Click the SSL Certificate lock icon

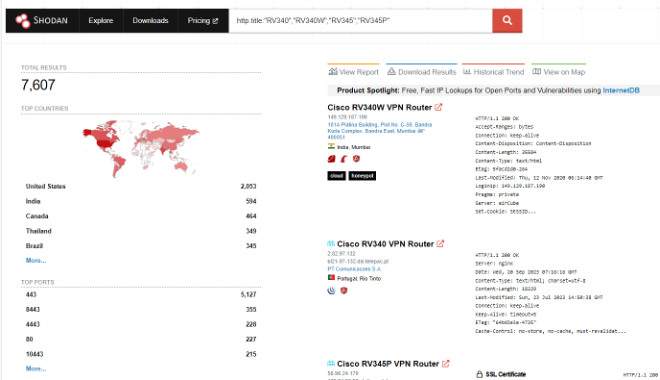tap(479, 374)
